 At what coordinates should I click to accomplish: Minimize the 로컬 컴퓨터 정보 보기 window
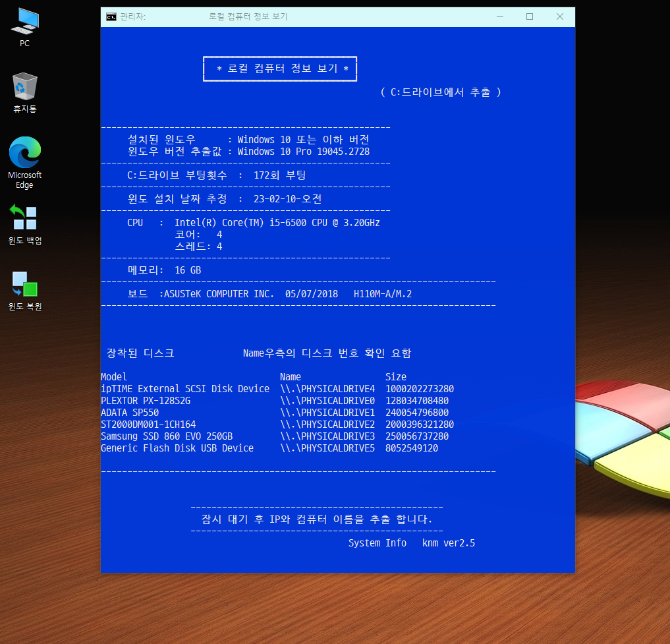click(x=500, y=16)
